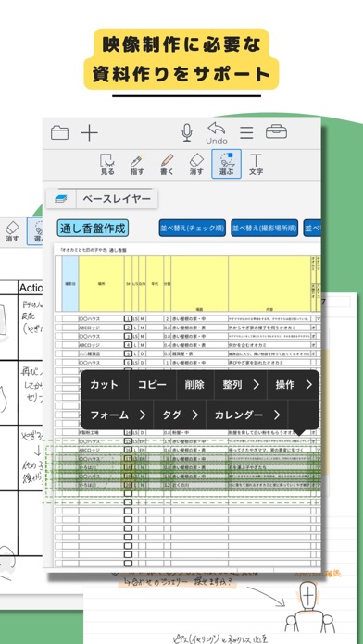
Task: Click the ベースレイヤー layer button
Action: [117, 199]
